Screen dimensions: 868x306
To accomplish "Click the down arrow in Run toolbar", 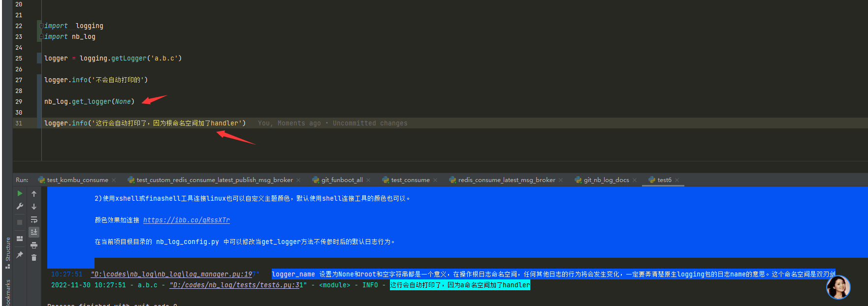I will click(x=34, y=207).
